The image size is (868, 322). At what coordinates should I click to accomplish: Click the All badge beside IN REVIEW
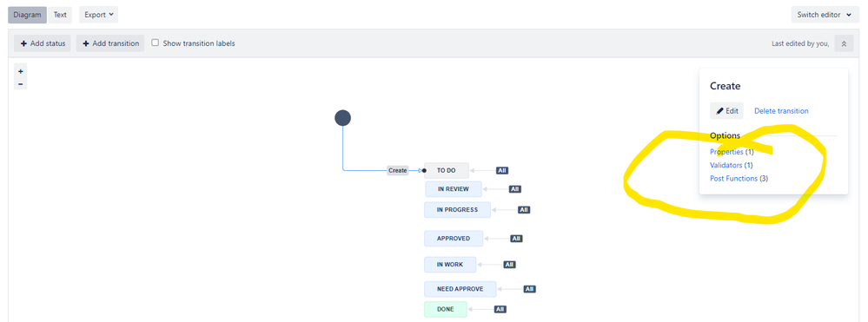515,189
